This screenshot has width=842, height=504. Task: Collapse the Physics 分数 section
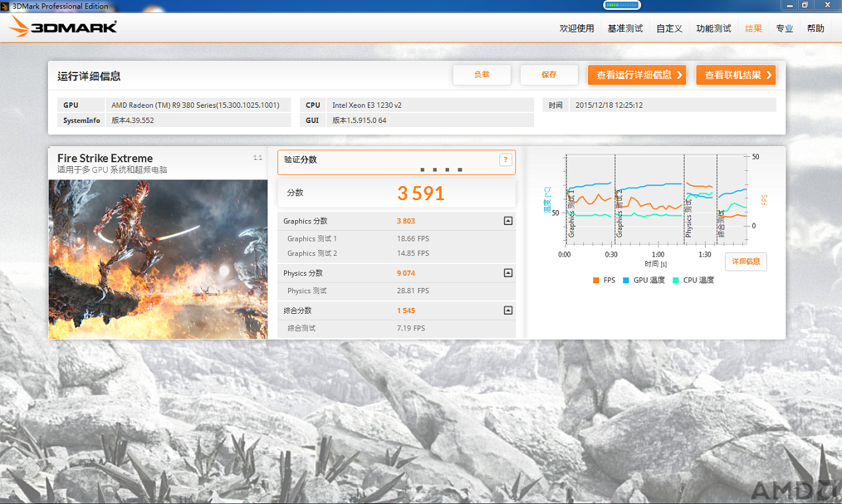click(508, 273)
